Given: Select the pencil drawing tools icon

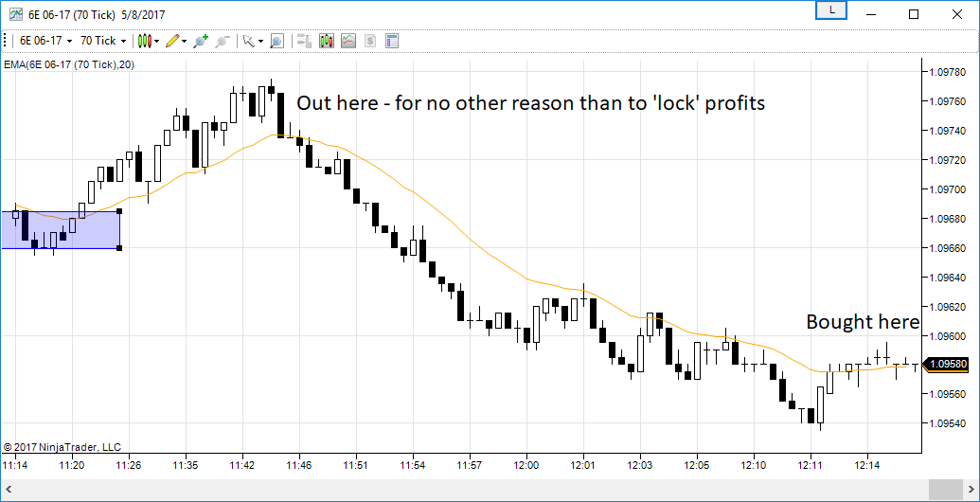Looking at the screenshot, I should coord(173,41).
